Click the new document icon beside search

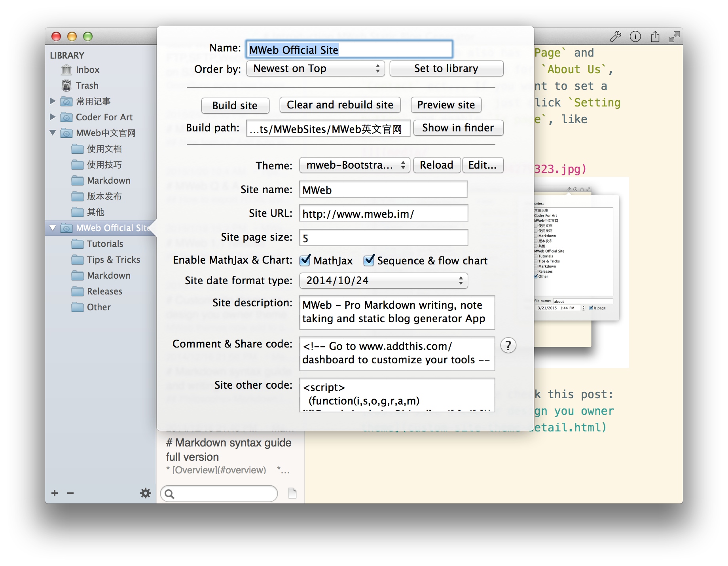[292, 493]
